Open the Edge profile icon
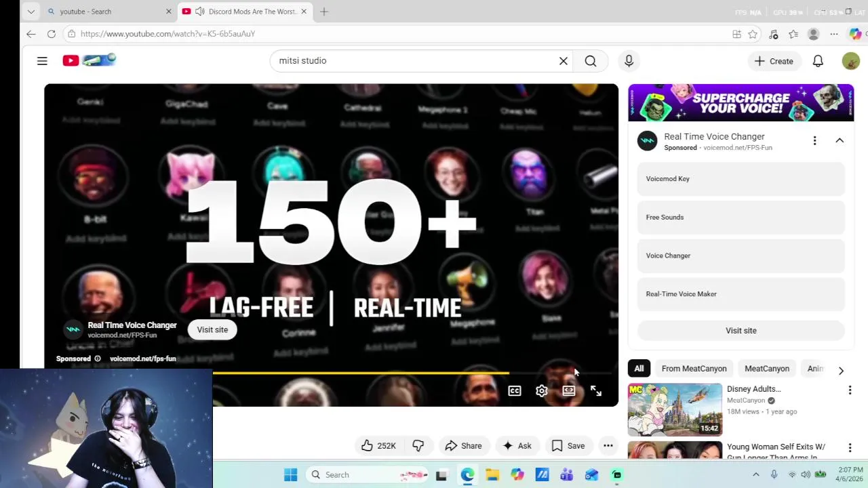Viewport: 868px width, 488px height. click(x=814, y=34)
